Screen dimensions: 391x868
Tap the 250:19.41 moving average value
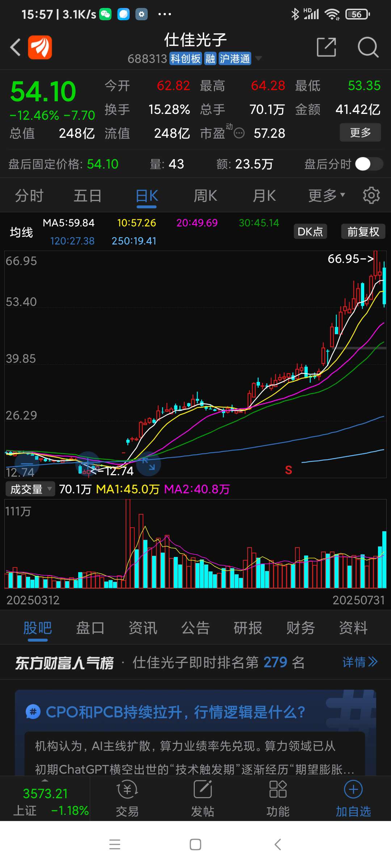tap(134, 241)
